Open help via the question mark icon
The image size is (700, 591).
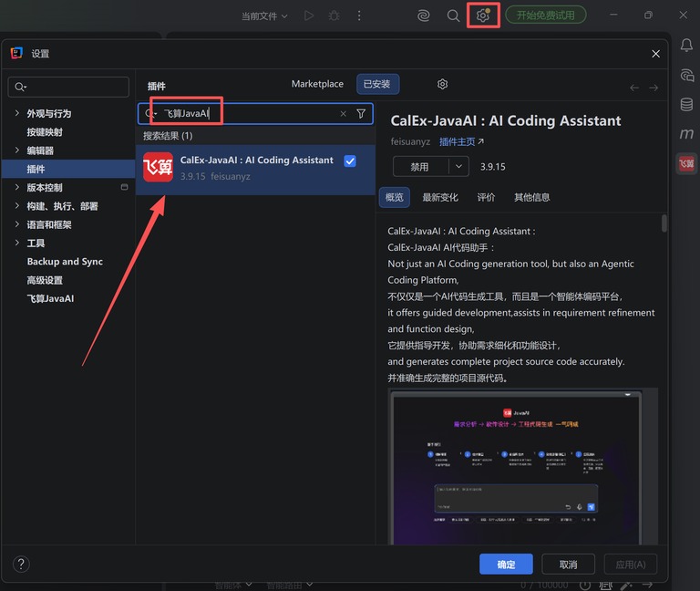[x=21, y=564]
